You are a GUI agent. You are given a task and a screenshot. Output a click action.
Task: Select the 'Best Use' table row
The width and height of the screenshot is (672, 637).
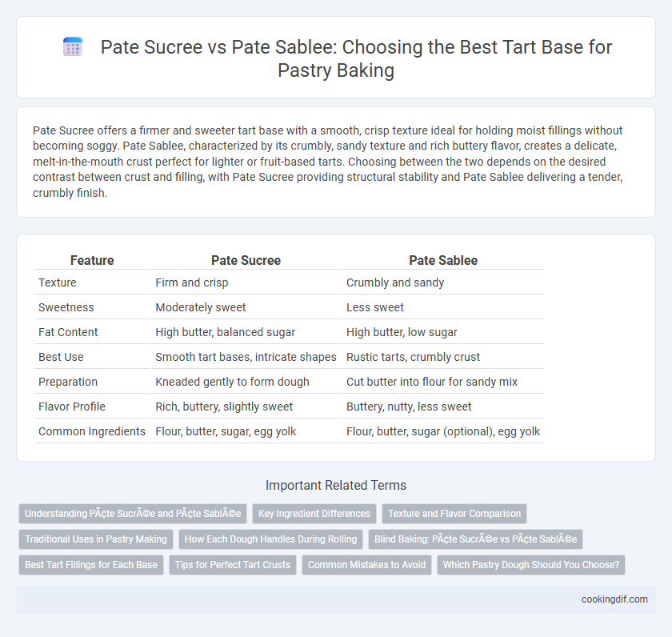pos(289,357)
